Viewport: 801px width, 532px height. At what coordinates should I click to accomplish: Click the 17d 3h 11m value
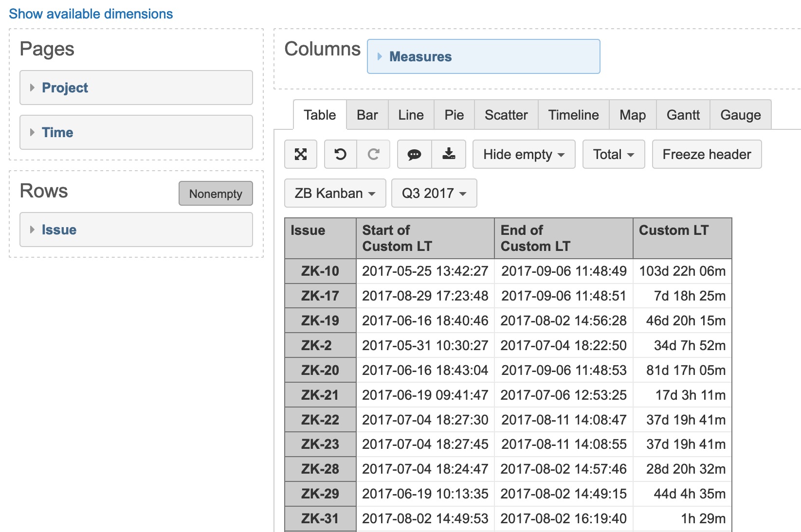pos(682,395)
